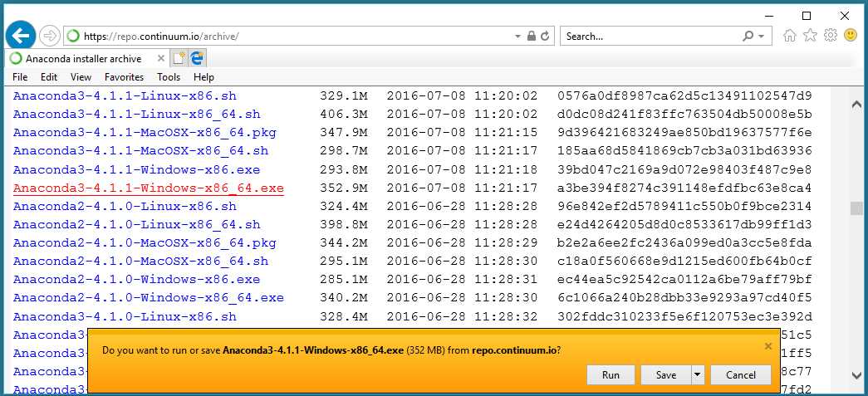Maximize the browser window
Image resolution: width=868 pixels, height=396 pixels.
pos(807,16)
